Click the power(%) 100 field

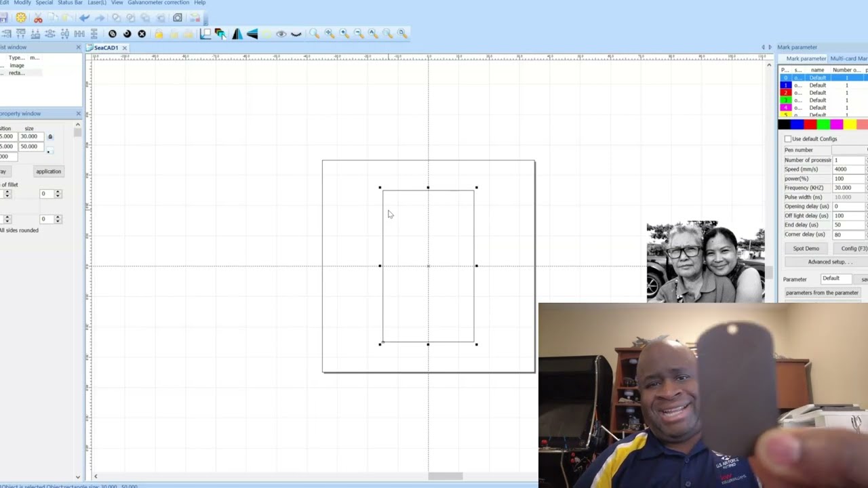click(849, 179)
